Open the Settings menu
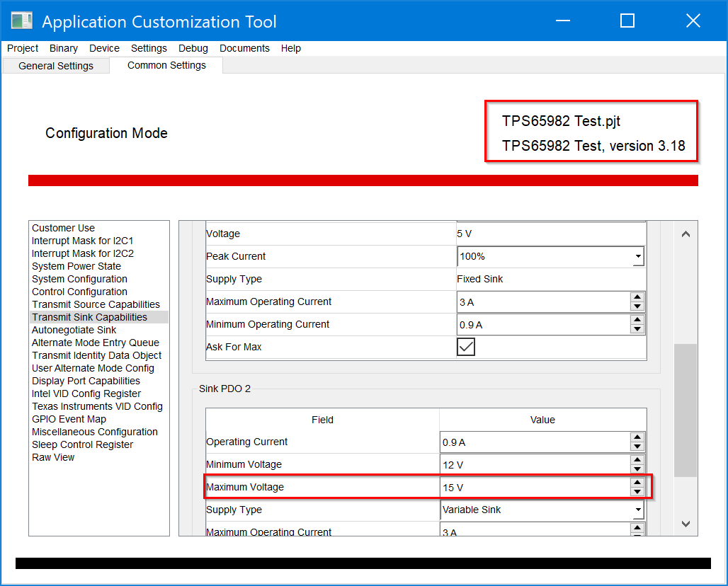The height and width of the screenshot is (586, 728). 149,48
